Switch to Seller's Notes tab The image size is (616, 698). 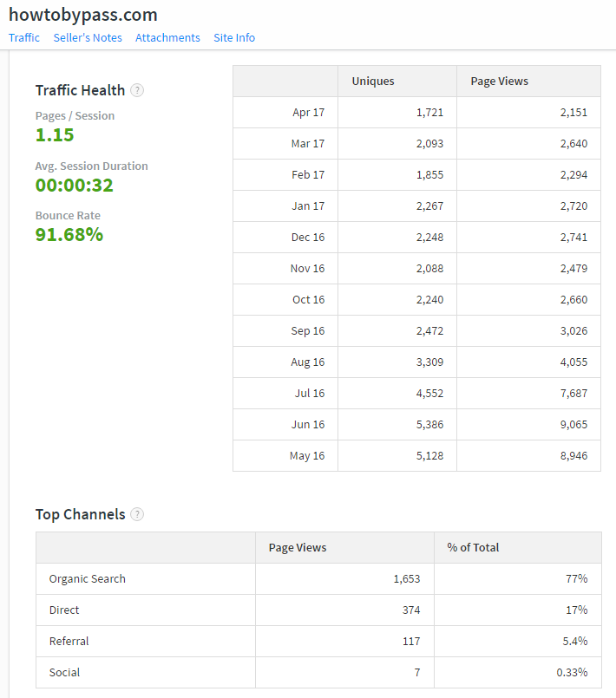pos(88,38)
